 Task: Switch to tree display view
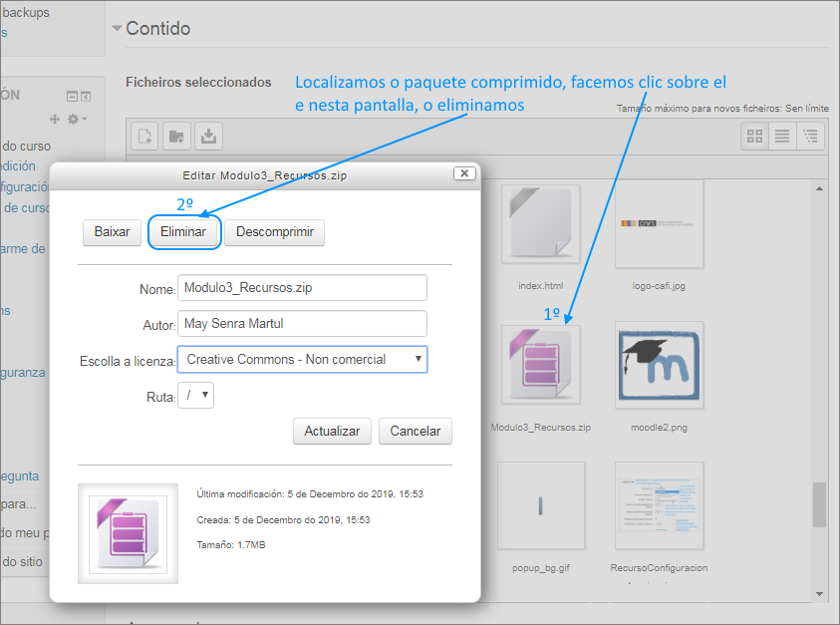click(810, 137)
